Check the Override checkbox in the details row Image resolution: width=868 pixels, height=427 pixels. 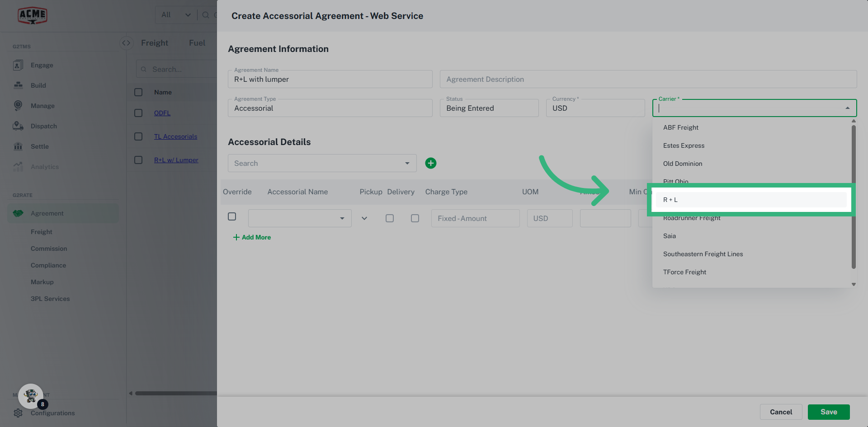232,216
